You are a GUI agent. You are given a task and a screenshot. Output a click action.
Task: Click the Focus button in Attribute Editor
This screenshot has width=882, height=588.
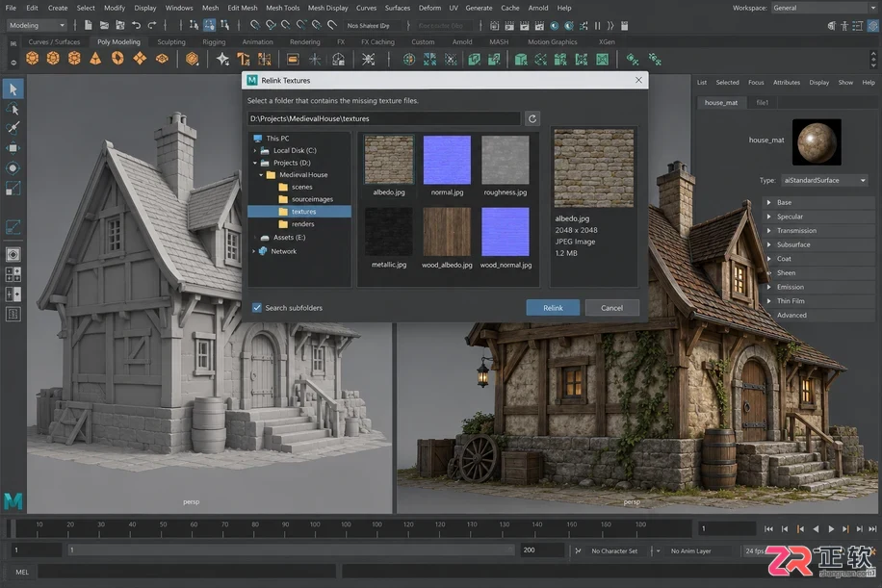coord(756,82)
